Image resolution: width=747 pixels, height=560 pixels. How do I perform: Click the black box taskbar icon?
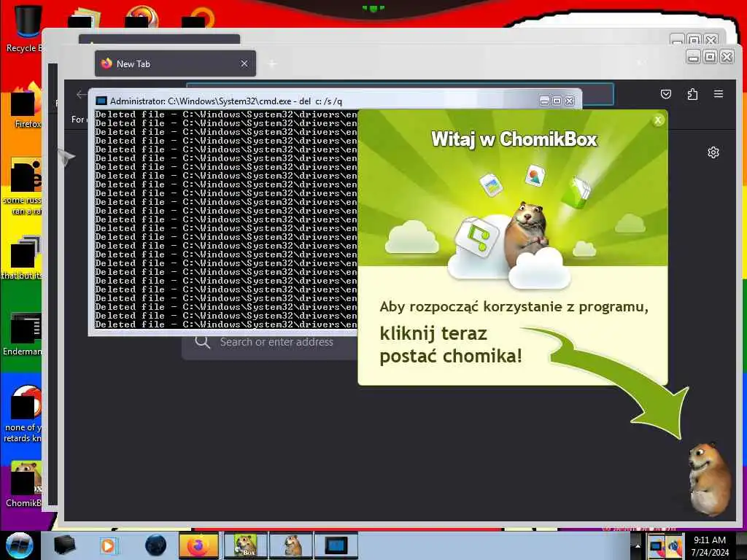pos(64,545)
